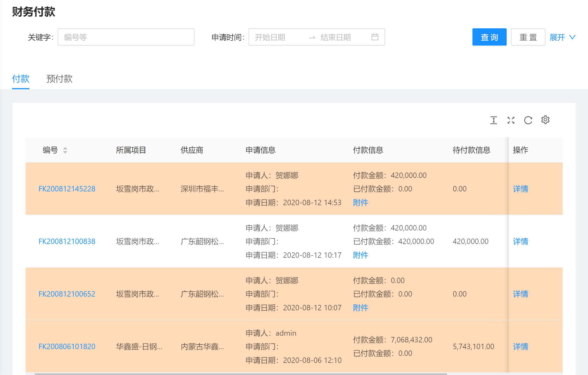This screenshot has width=588, height=375.
Task: Open 附件 attachment in FK200812100652 row
Action: 360,308
